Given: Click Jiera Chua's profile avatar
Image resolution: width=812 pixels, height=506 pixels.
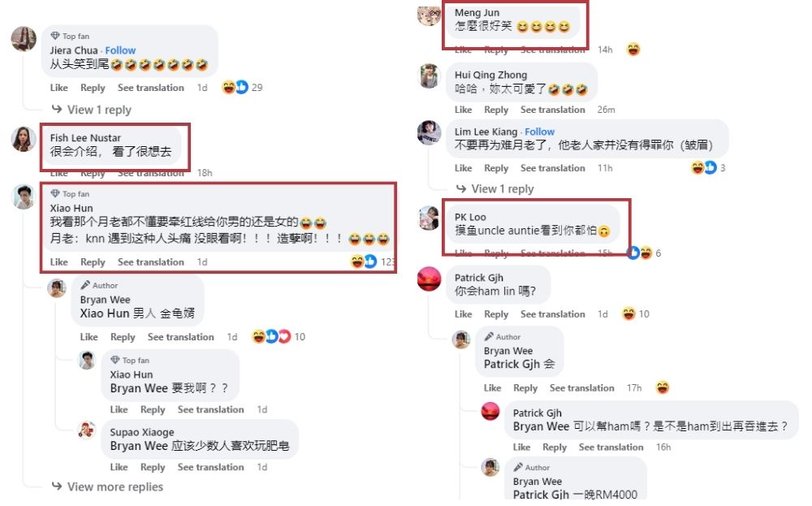Looking at the screenshot, I should point(24,39).
